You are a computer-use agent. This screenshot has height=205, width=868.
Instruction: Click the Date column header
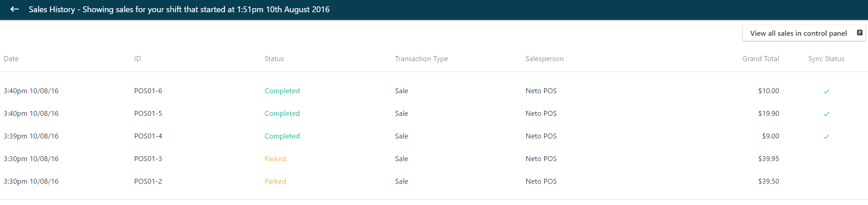pos(11,59)
